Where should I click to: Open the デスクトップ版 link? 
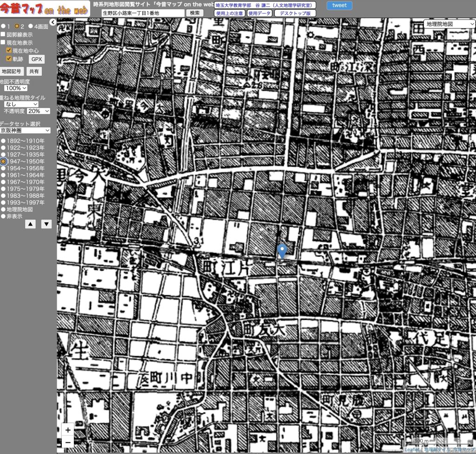tap(295, 13)
